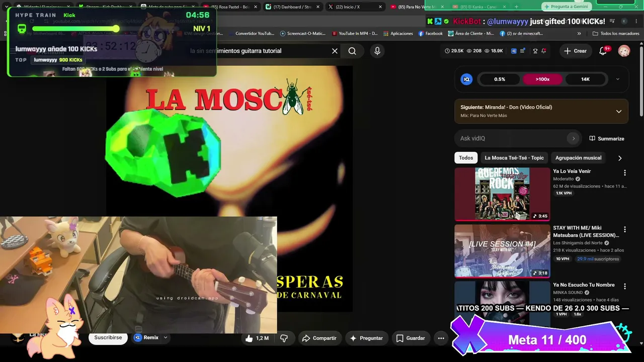Open the tab search dropdown arrow
The height and width of the screenshot is (362, 644).
[6, 7]
